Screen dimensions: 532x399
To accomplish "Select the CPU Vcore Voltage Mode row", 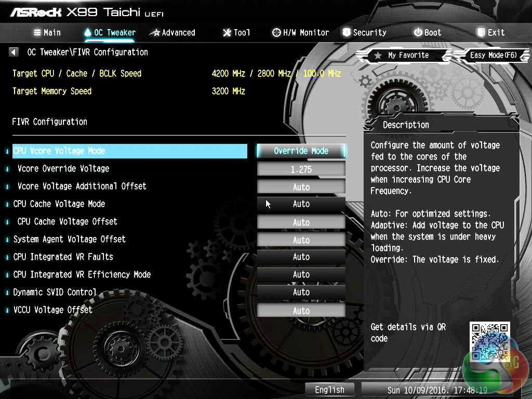I will [x=129, y=151].
